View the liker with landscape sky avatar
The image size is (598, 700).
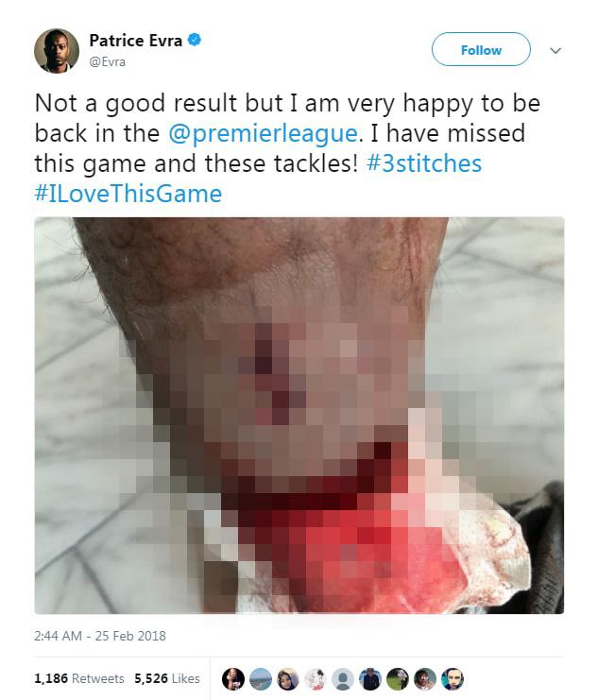[x=261, y=679]
